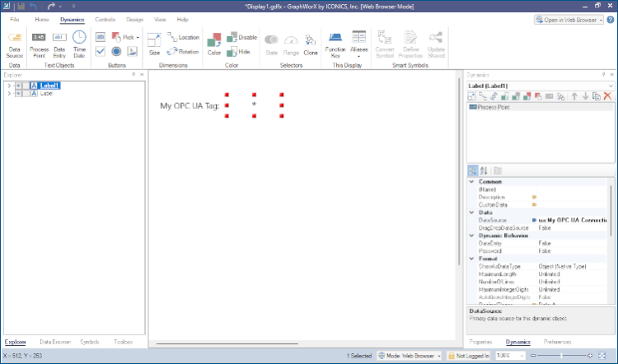Collapse the Common property category
Viewport: 618px width, 364px height.
[472, 181]
